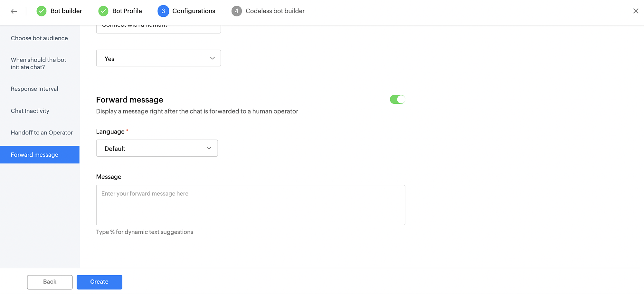
Task: Select Choose bot audience section
Action: (39, 38)
